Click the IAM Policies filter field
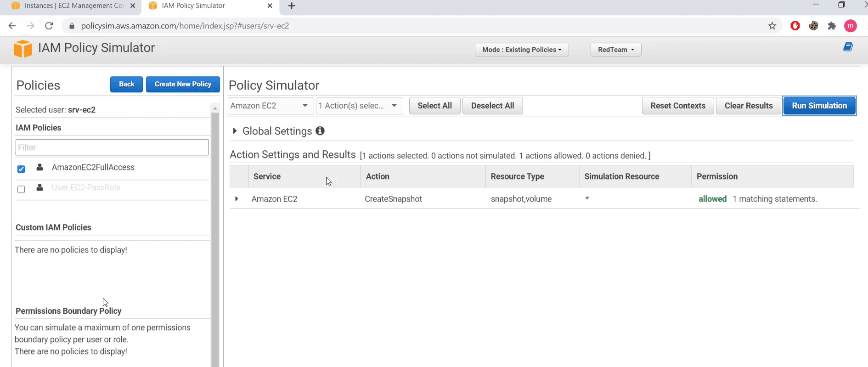 coord(112,147)
